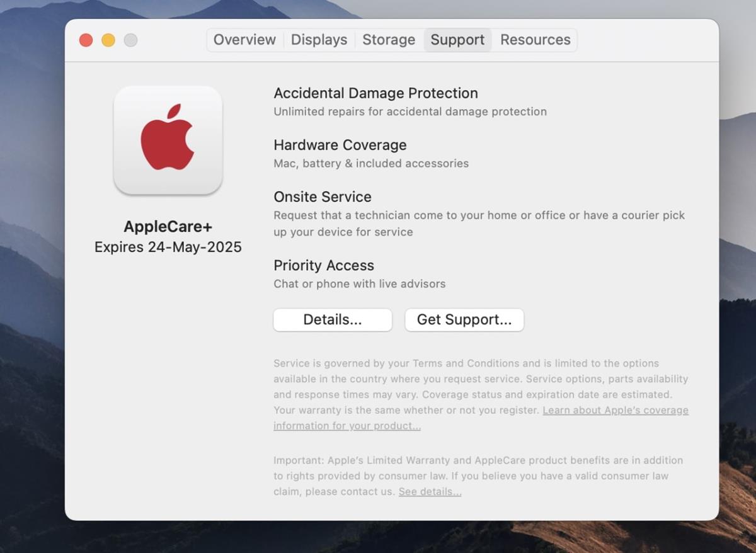Select the Accidental Damage Protection heading
Image resolution: width=756 pixels, height=553 pixels.
[375, 93]
